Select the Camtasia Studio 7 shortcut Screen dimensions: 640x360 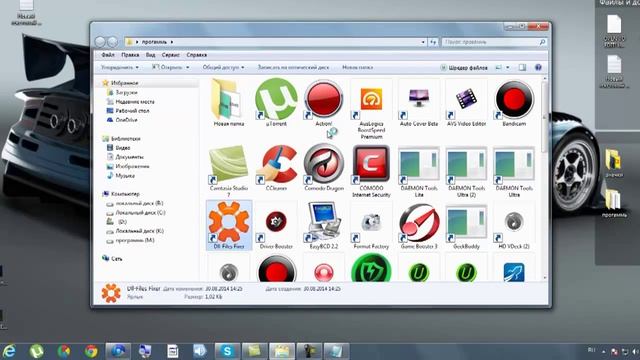[229, 171]
